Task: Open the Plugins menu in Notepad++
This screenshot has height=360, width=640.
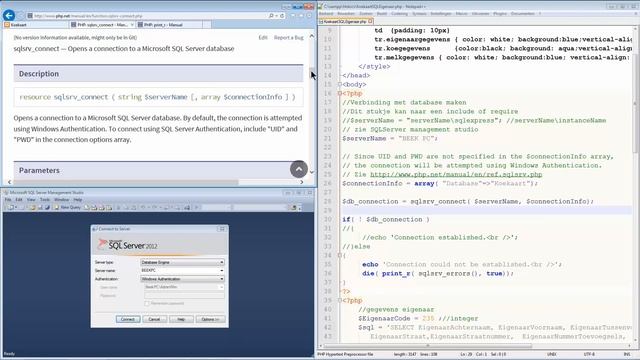Action: point(500,13)
